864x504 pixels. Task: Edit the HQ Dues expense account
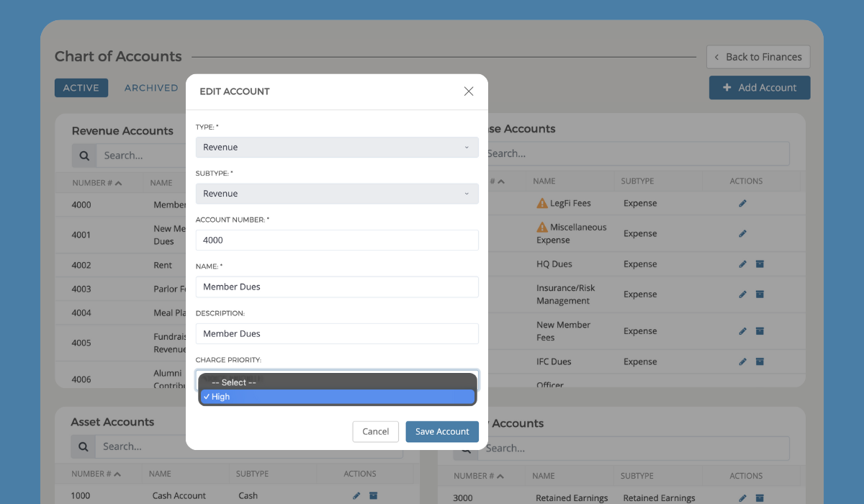click(x=742, y=264)
